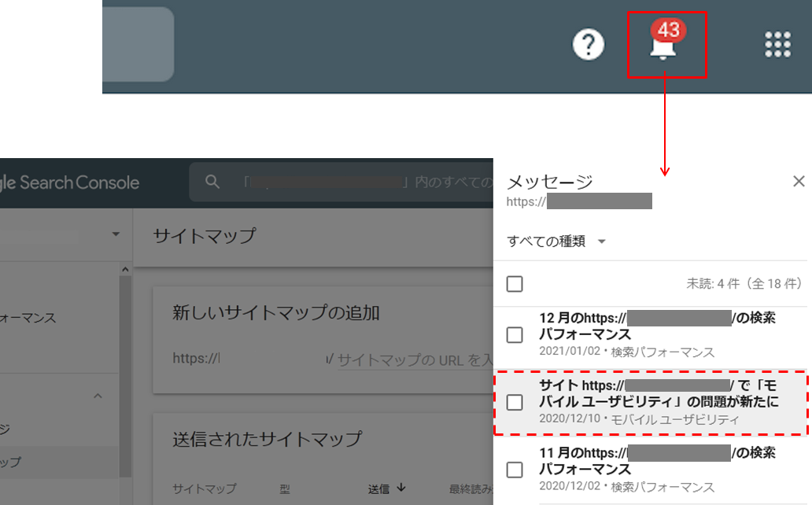
Task: Open the すべての種類 filter dropdown
Action: tap(556, 241)
